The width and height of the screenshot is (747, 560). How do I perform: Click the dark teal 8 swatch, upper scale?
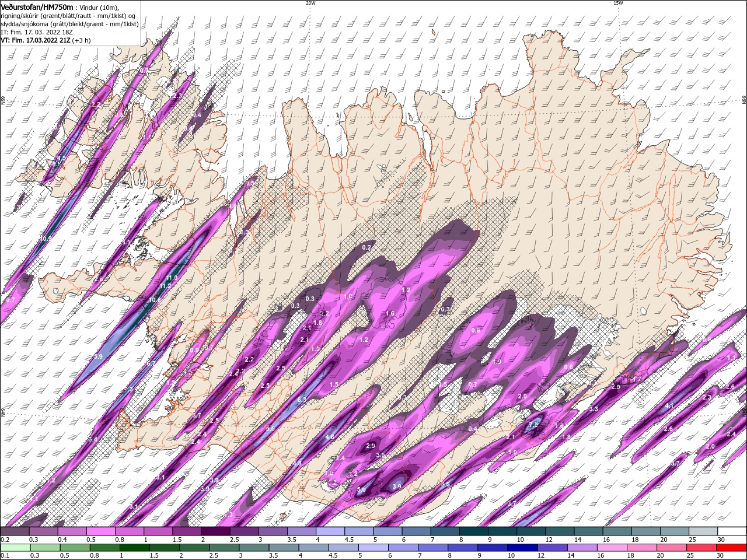click(473, 531)
